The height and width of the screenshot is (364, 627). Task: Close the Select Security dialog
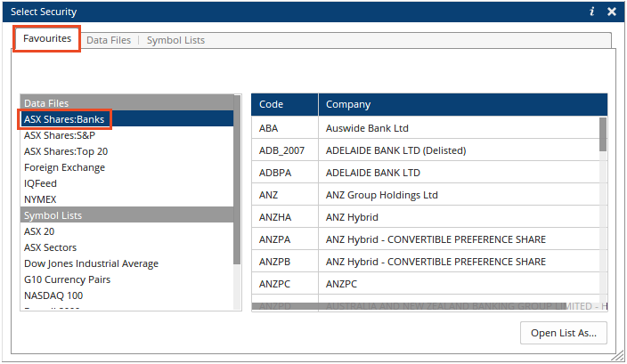click(611, 12)
